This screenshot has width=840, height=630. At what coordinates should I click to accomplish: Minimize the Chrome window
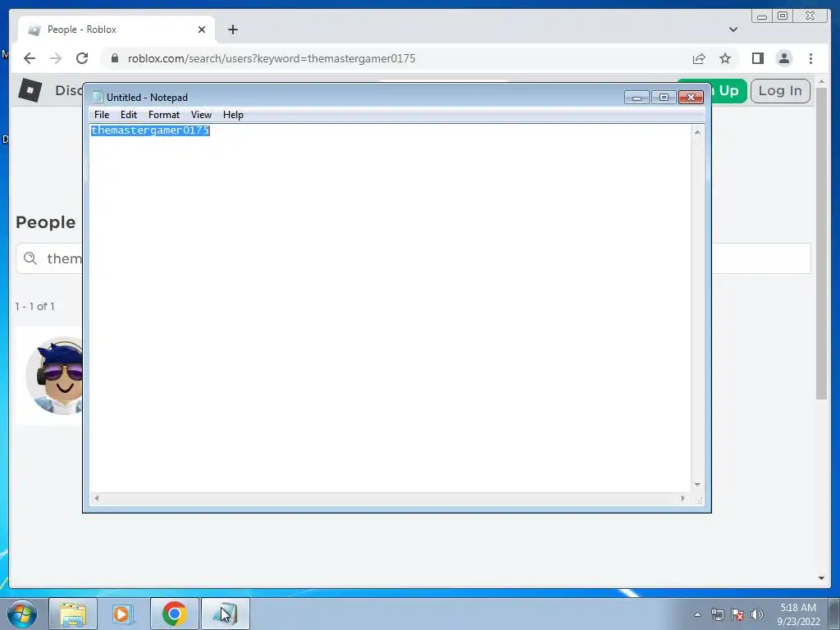[762, 16]
